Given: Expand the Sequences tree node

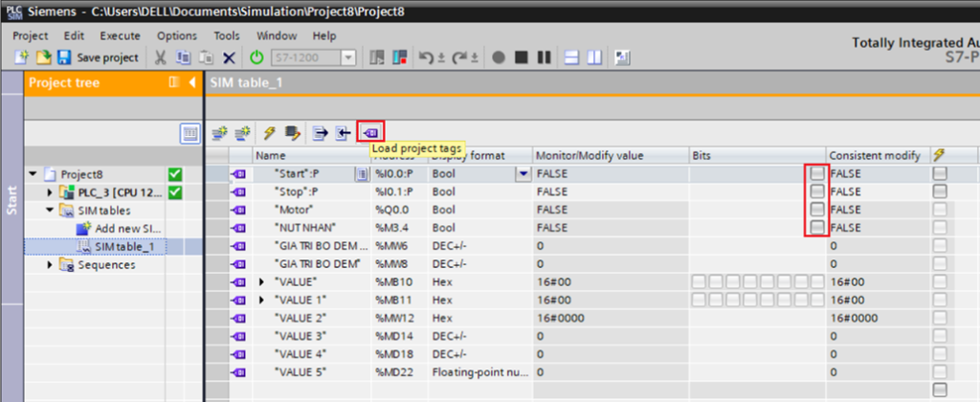Looking at the screenshot, I should tap(50, 265).
